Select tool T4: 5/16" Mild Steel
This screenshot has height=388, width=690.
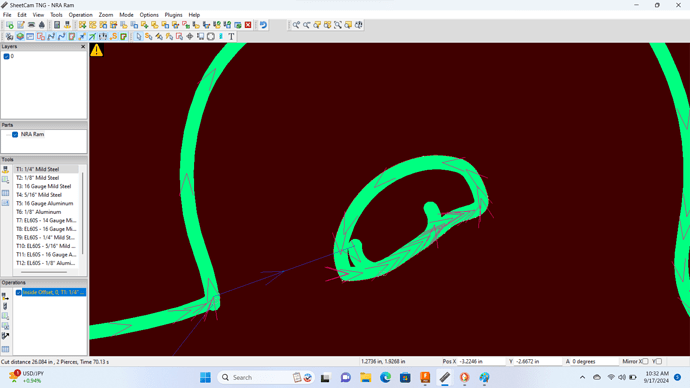coord(46,195)
